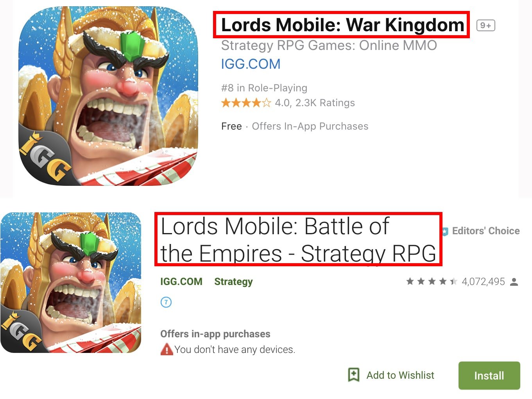Click the orange star rating row

(x=246, y=103)
